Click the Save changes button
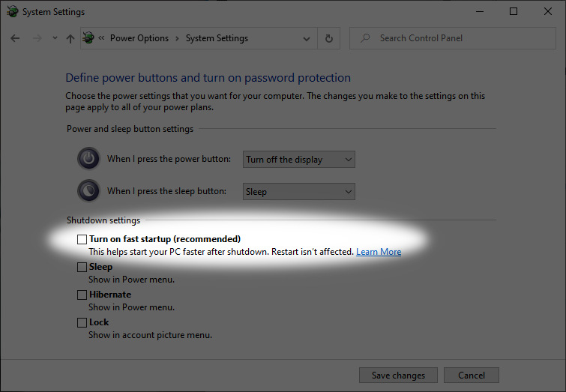 pos(398,376)
